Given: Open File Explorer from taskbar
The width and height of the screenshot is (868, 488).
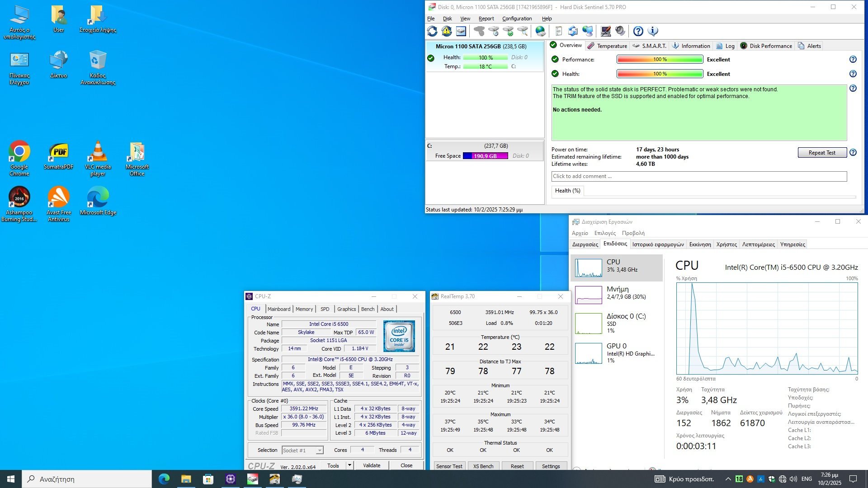Looking at the screenshot, I should (x=186, y=479).
